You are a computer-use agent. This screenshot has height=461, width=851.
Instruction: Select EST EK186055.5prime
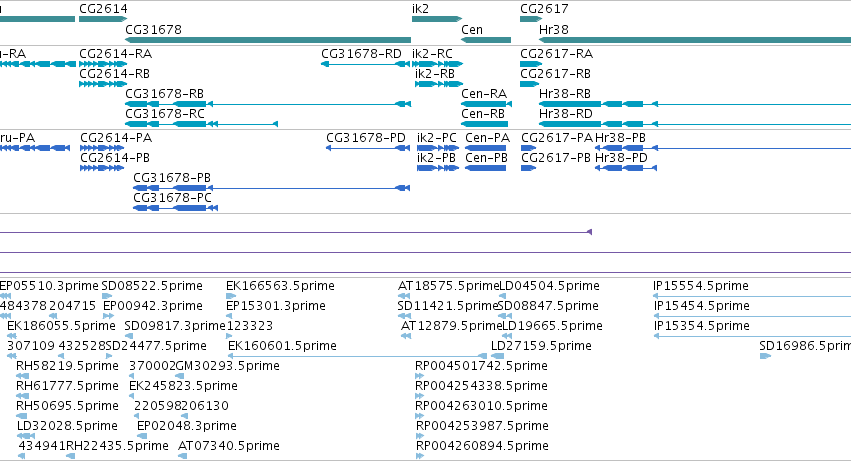pos(61,326)
